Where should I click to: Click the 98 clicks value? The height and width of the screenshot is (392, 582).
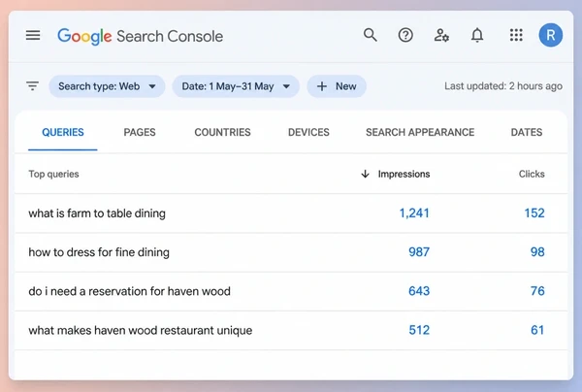point(537,252)
